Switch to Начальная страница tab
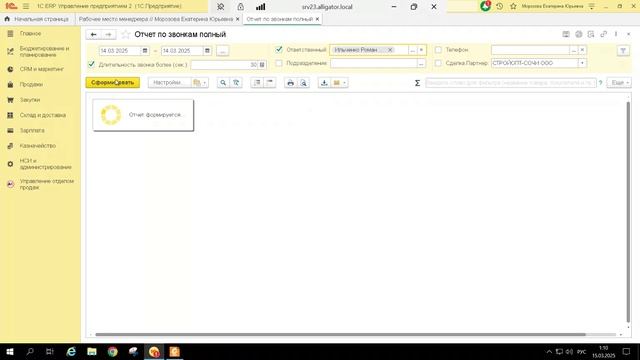 coord(36,19)
